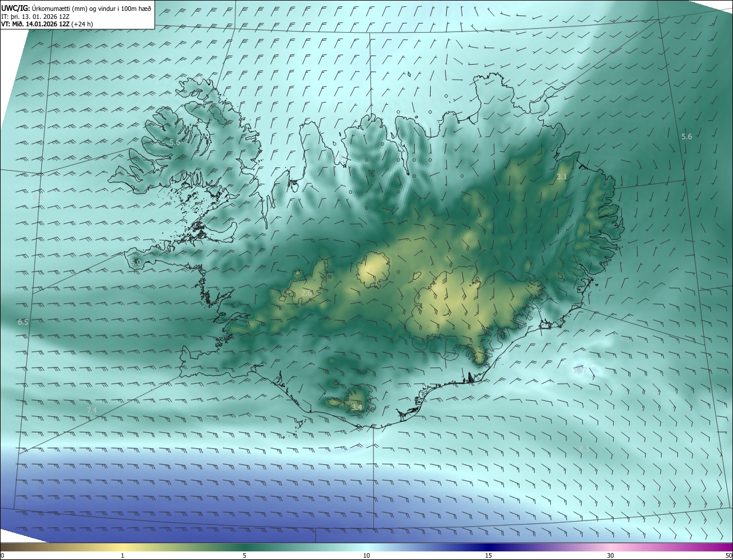
Task: Click the 5 tick on the colour scale
Action: point(245,555)
